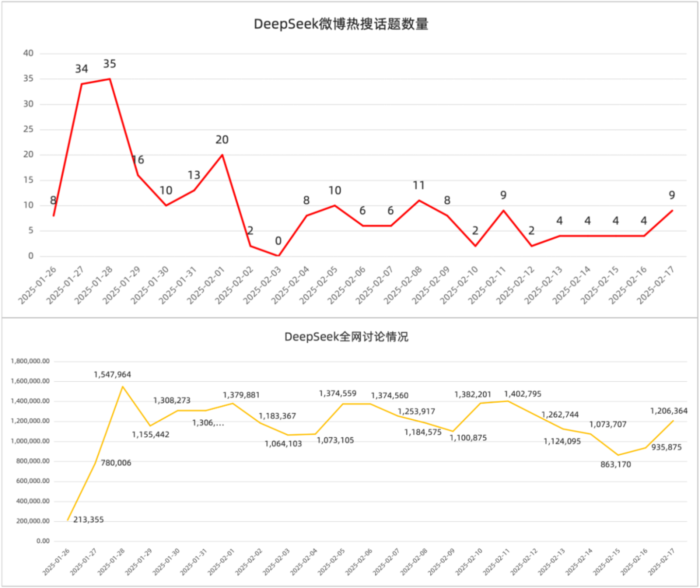
Task: Select the zero-value data label on red line
Action: 278,241
